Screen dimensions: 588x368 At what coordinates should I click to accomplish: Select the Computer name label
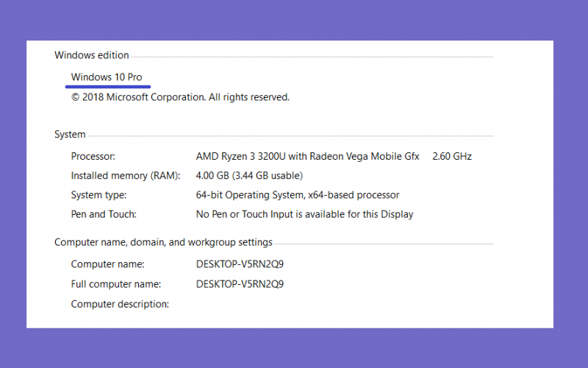point(107,264)
